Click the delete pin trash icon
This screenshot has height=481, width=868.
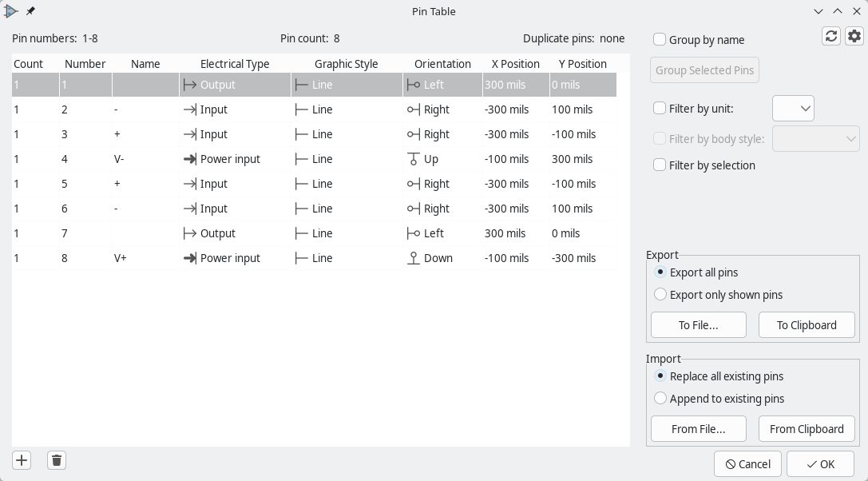56,460
